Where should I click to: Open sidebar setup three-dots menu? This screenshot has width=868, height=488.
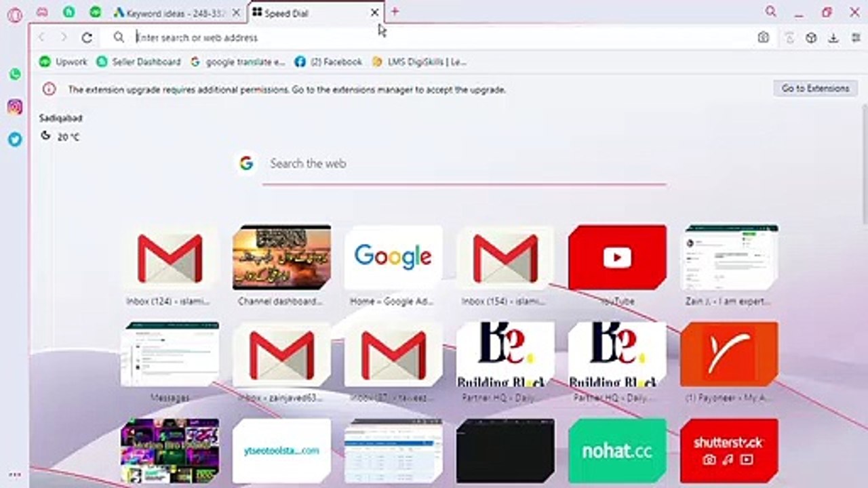15,474
